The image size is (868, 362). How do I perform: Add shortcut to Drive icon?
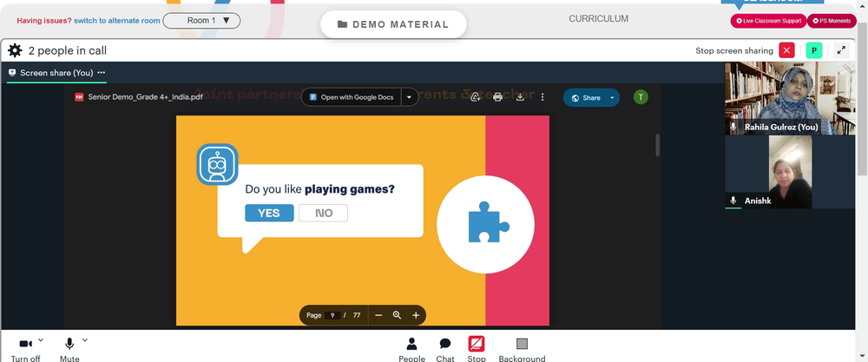point(475,97)
